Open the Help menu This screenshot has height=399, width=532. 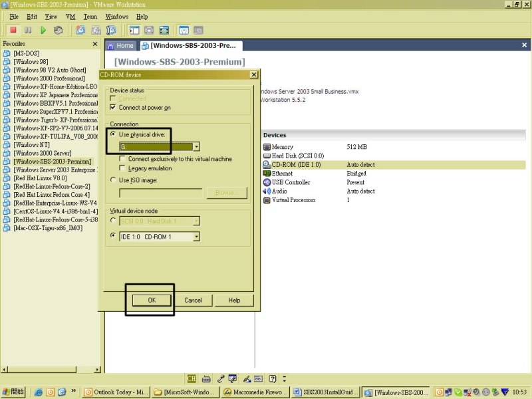pos(142,17)
